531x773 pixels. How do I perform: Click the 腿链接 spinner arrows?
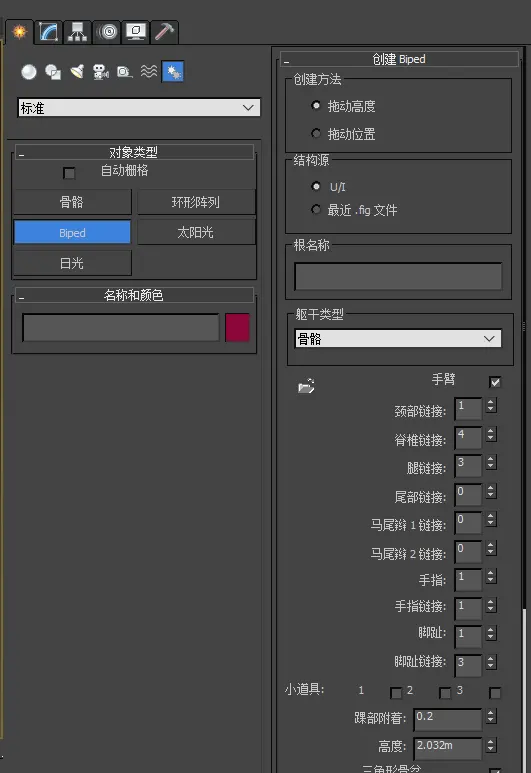point(491,462)
